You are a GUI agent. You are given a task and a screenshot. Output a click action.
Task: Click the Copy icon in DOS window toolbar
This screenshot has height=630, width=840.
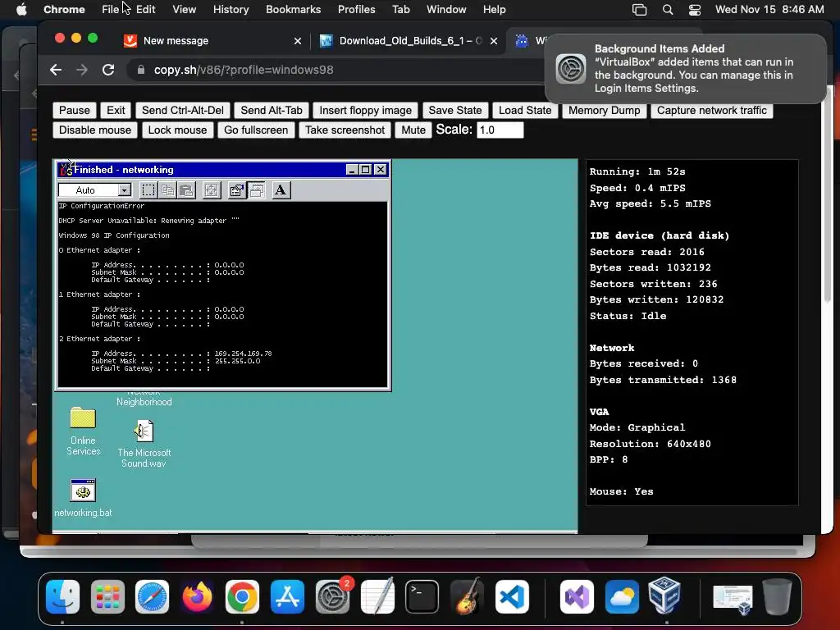167,190
